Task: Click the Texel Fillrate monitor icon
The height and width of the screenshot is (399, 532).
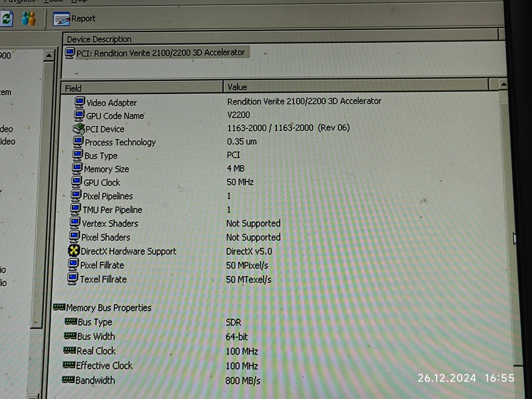Action: pyautogui.click(x=73, y=279)
